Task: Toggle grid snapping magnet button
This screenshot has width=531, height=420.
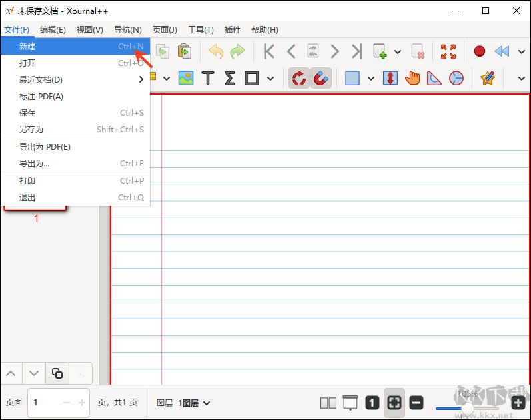Action: tap(320, 78)
